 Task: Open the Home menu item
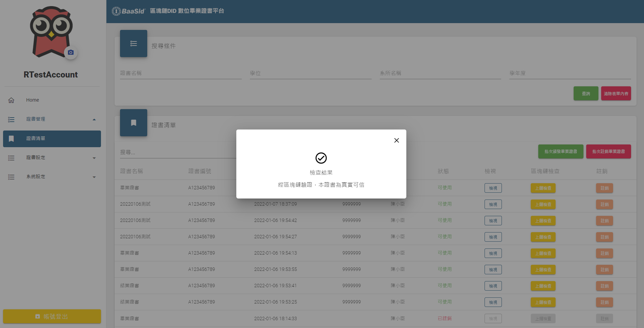tap(33, 100)
